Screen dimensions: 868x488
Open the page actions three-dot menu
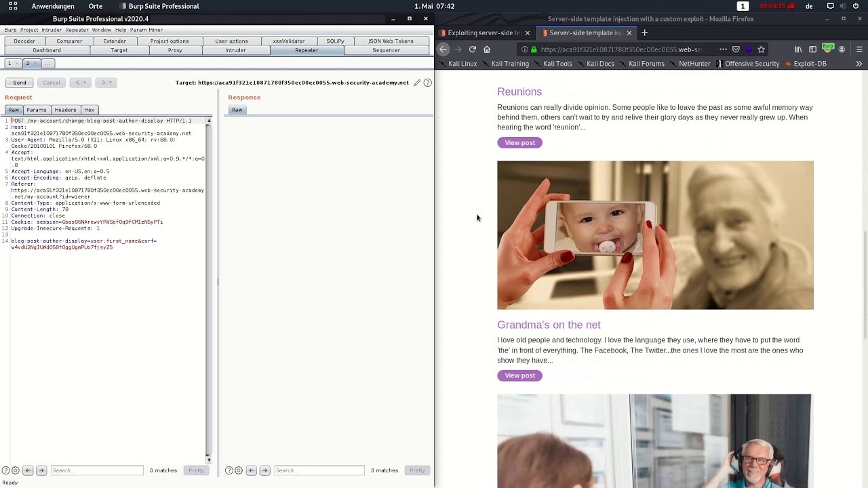[x=723, y=49]
